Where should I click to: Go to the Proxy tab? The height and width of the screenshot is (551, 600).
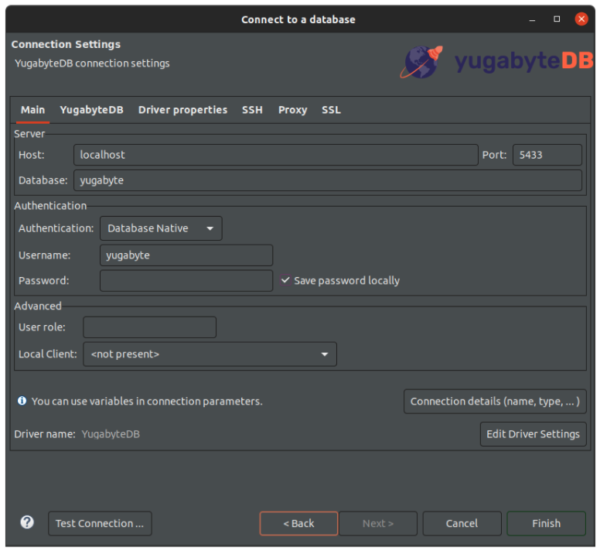point(292,110)
